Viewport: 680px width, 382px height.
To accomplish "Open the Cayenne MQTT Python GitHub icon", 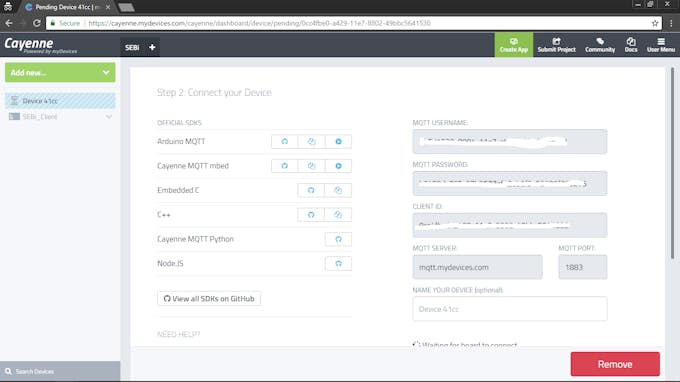I will coord(338,239).
